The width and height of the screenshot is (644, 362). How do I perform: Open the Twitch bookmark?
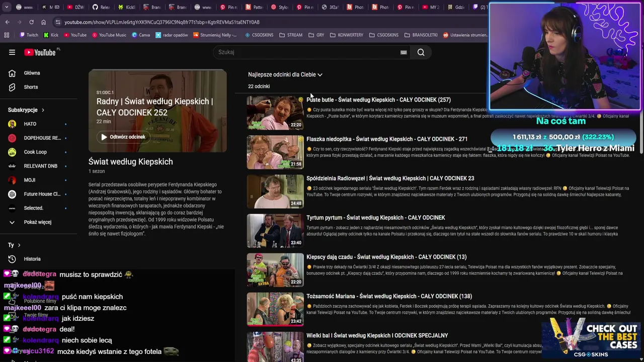tap(29, 35)
